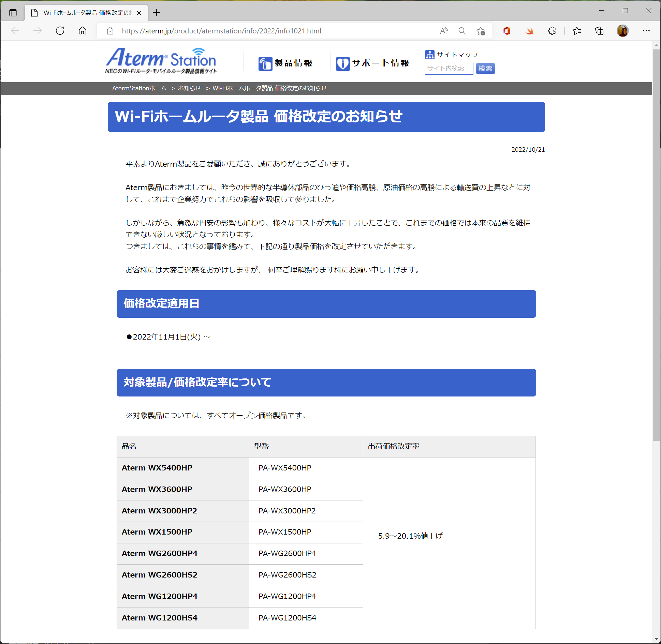Open the Favorites list icon
Screen dimensions: 661x644
(577, 31)
